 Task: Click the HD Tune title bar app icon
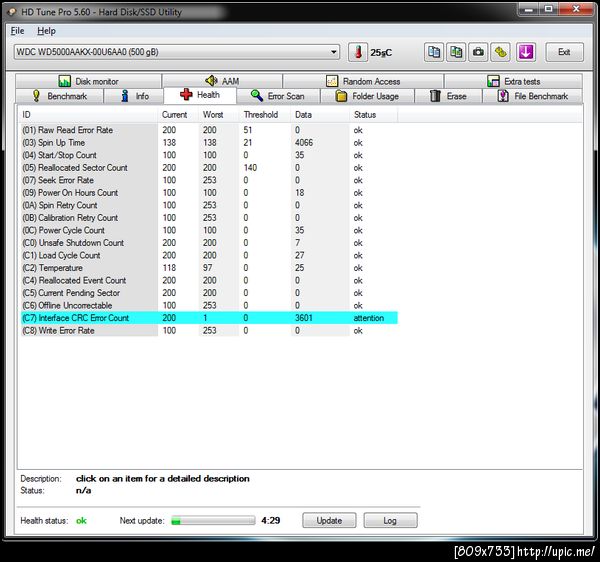click(12, 12)
